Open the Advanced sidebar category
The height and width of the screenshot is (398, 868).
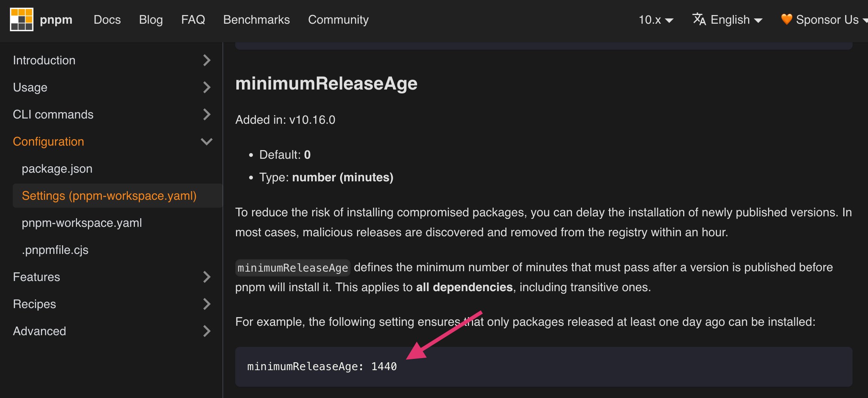(39, 331)
